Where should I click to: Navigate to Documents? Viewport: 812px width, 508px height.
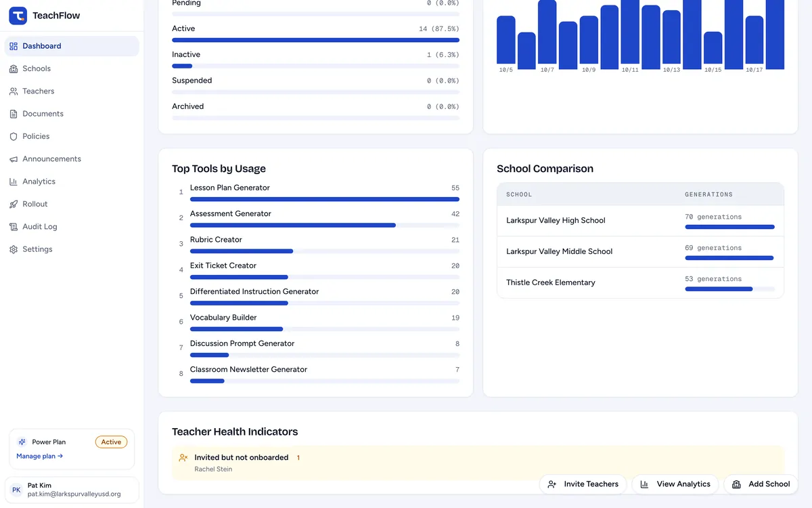point(72,114)
